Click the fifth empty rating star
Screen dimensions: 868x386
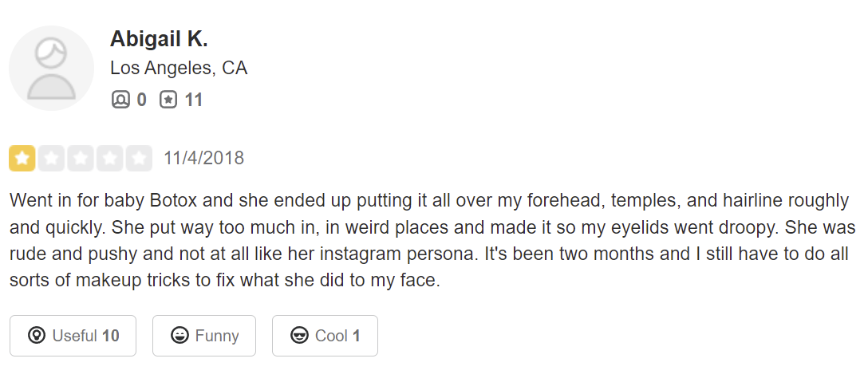click(x=139, y=159)
